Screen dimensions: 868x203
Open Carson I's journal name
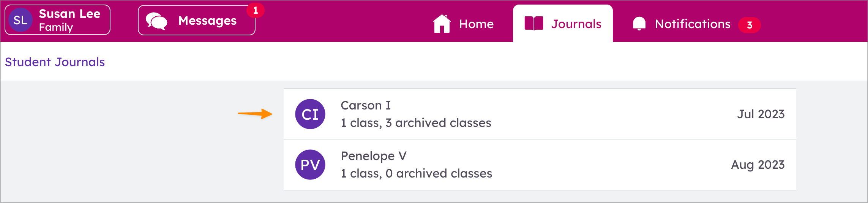coord(366,105)
